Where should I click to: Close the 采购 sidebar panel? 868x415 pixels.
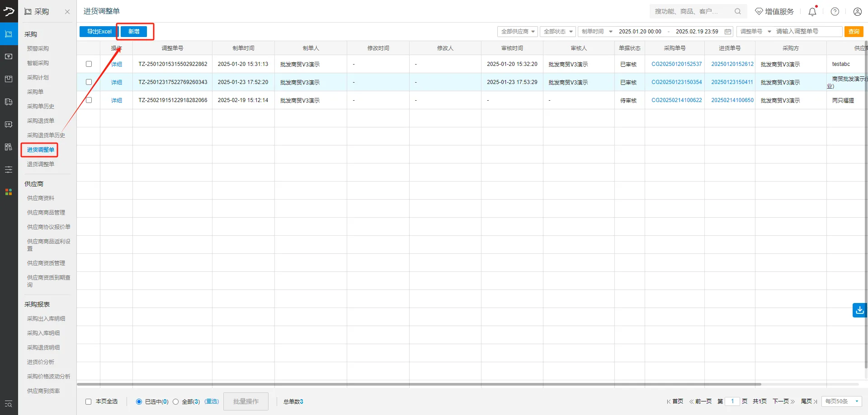click(x=67, y=12)
